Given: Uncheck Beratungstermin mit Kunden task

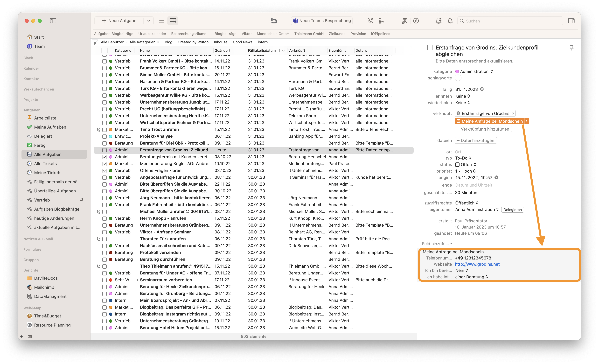Looking at the screenshot, I should click(x=104, y=157).
